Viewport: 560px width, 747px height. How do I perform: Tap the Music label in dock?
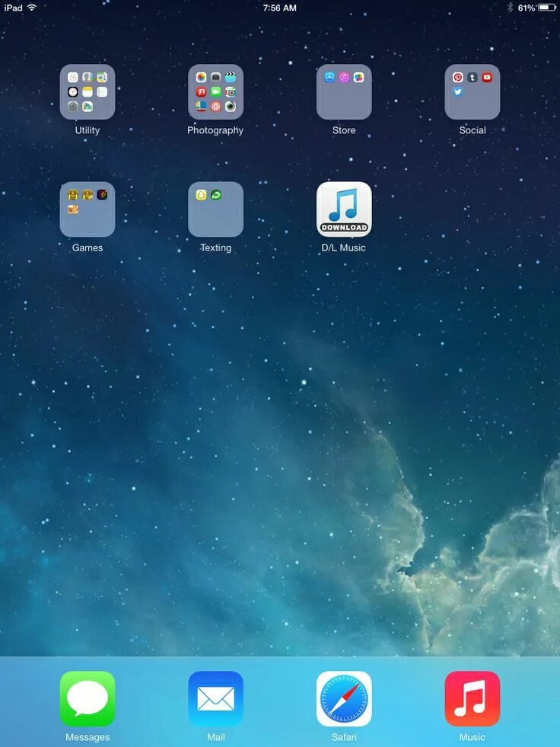pos(472,737)
